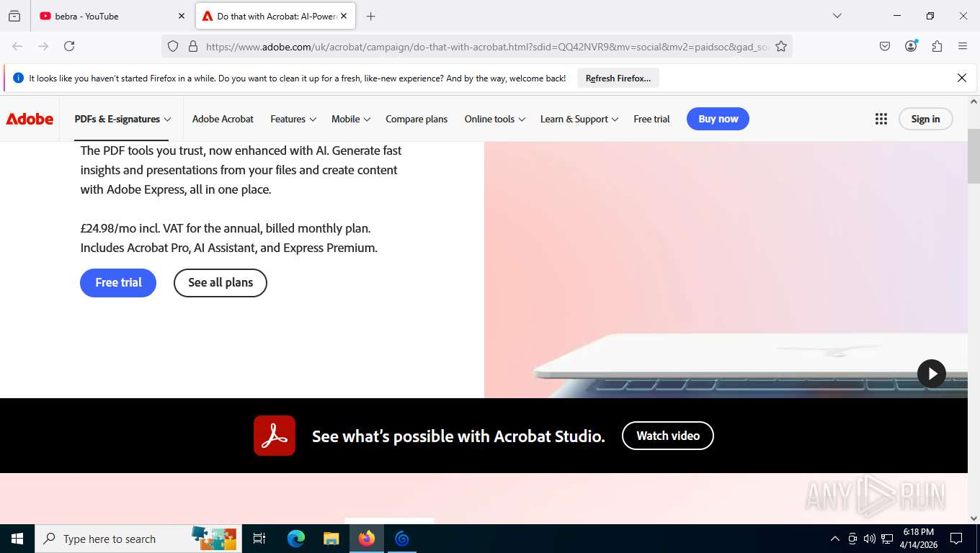Screen dimensions: 980x553
Task: Click the Firefox taskbar icon
Action: click(367, 539)
